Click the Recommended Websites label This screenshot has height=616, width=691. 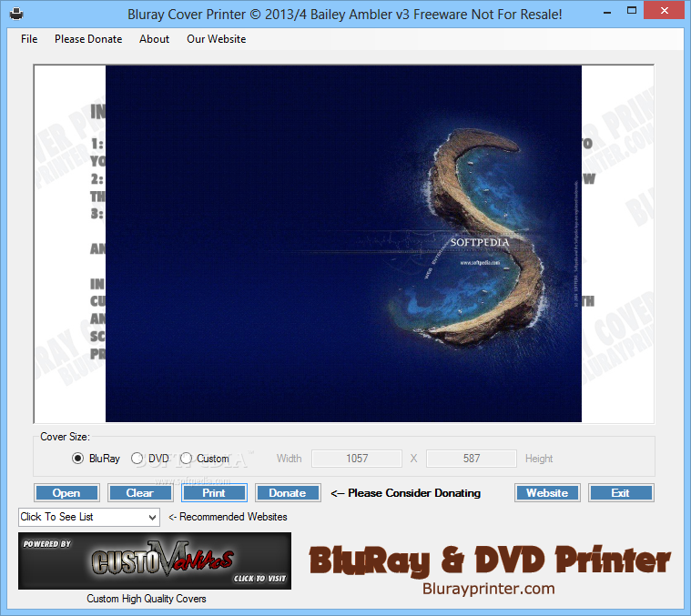pos(228,517)
